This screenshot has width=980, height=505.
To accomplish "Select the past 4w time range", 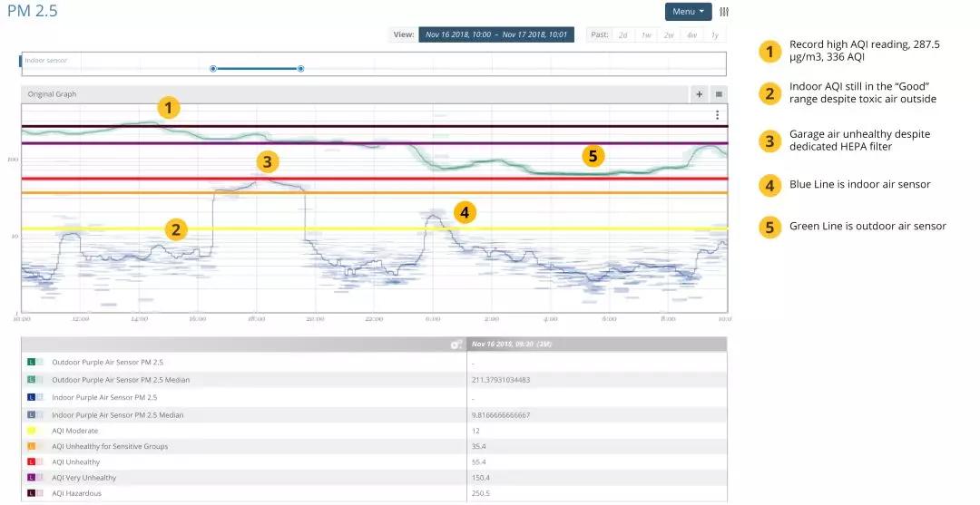I will click(x=691, y=35).
